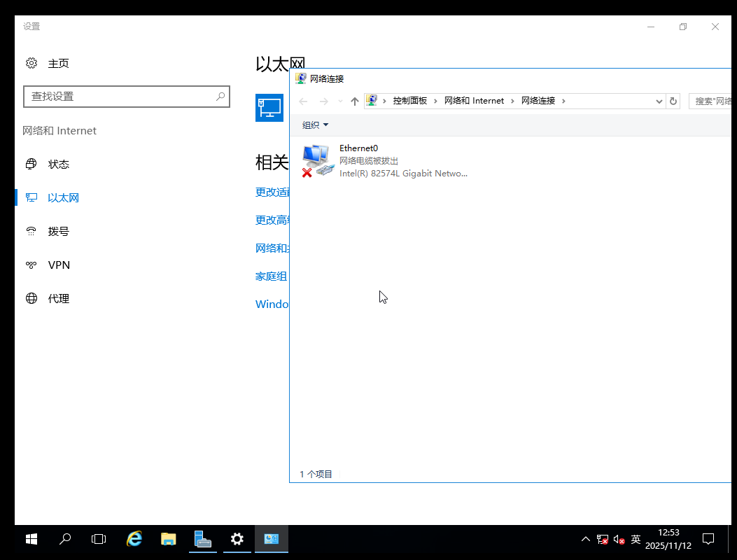Expand chevron after 控制面板 breadcrumb
Viewport: 737px width, 560px height.
coord(435,101)
